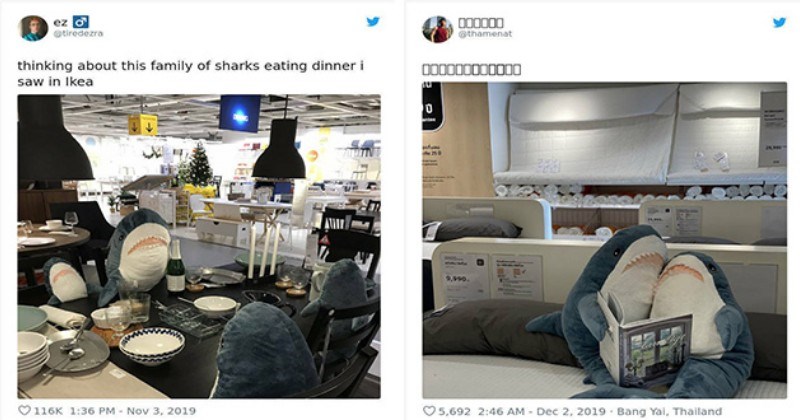Open the 1:36 PM - Nov 3, 2019 timestamp
The image size is (800, 420).
click(x=132, y=411)
